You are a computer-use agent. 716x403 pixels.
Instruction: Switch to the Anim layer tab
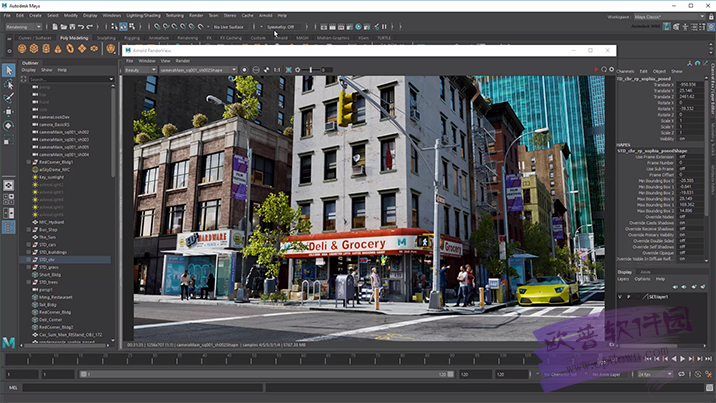click(x=645, y=272)
